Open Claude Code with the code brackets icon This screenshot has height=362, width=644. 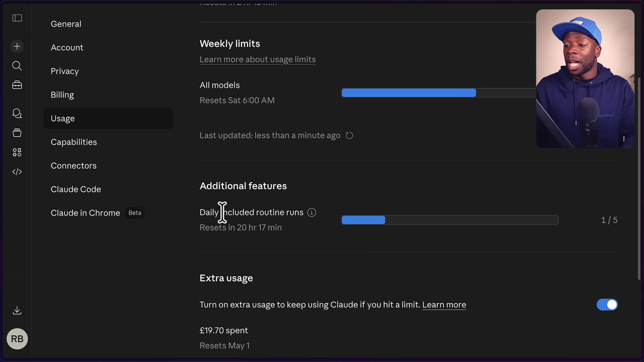(x=17, y=172)
